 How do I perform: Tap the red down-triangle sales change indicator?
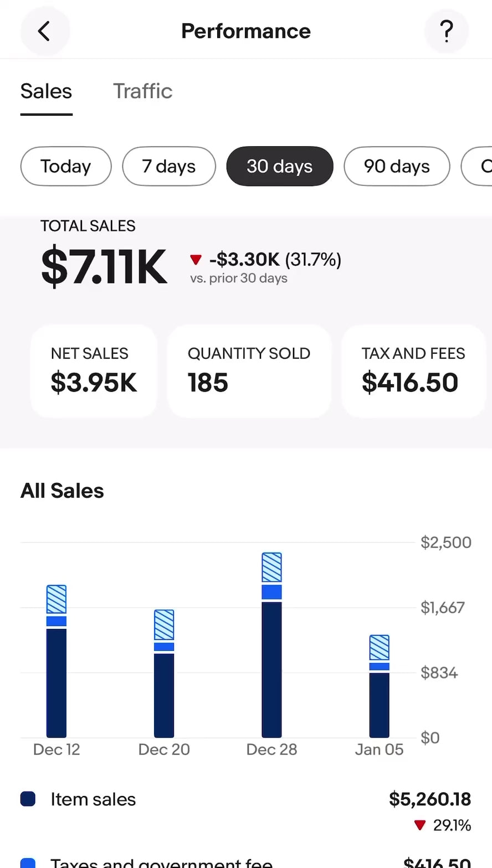[x=196, y=259]
